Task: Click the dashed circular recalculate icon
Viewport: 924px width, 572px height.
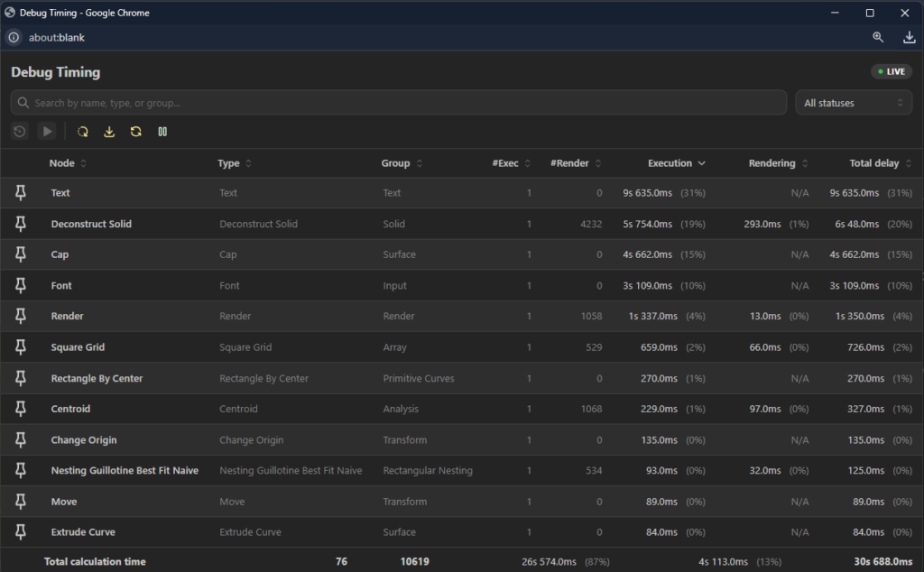Action: pyautogui.click(x=83, y=132)
